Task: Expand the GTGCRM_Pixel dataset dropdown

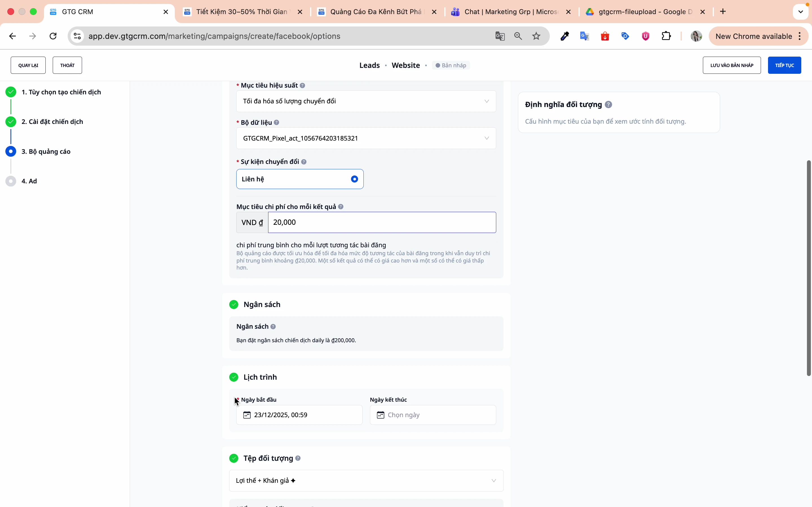Action: 366,139
